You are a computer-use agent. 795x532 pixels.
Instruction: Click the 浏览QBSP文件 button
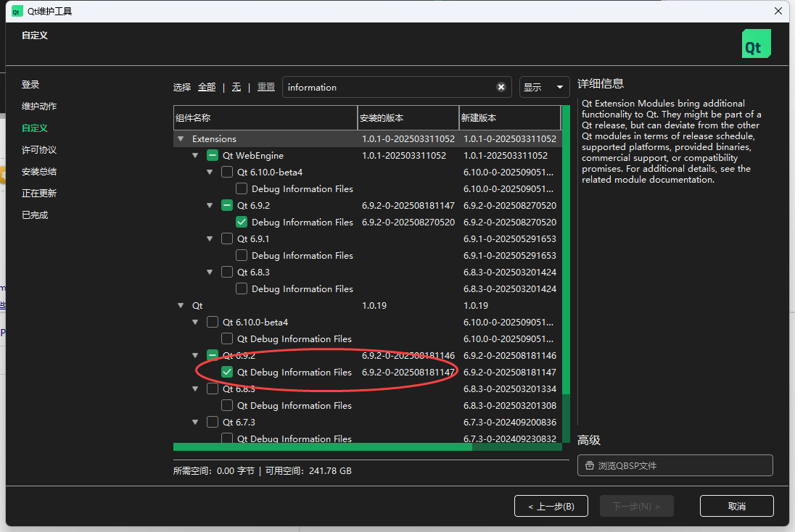[675, 465]
